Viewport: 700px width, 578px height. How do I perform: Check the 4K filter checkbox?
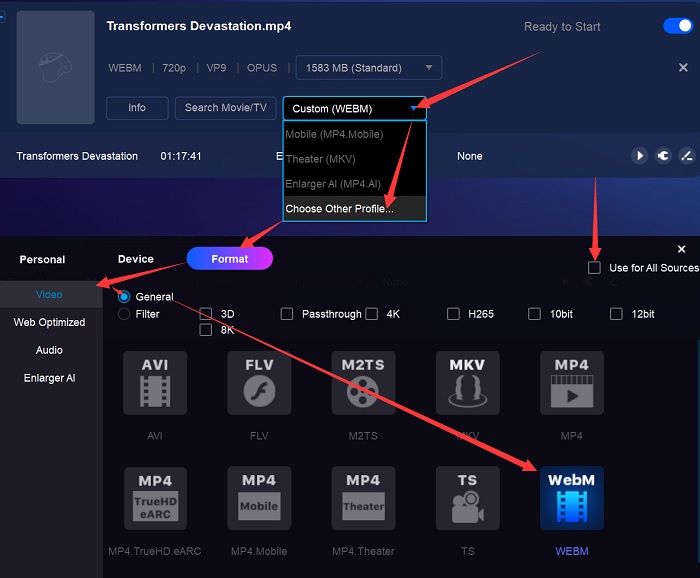pos(371,314)
